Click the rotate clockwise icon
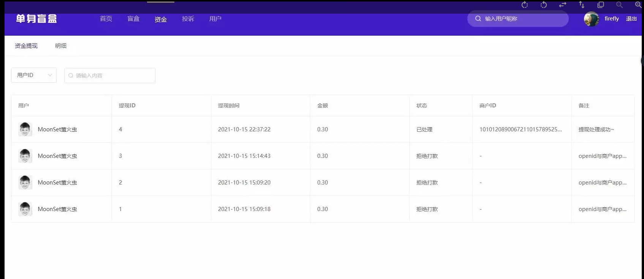This screenshot has width=644, height=279. (525, 5)
